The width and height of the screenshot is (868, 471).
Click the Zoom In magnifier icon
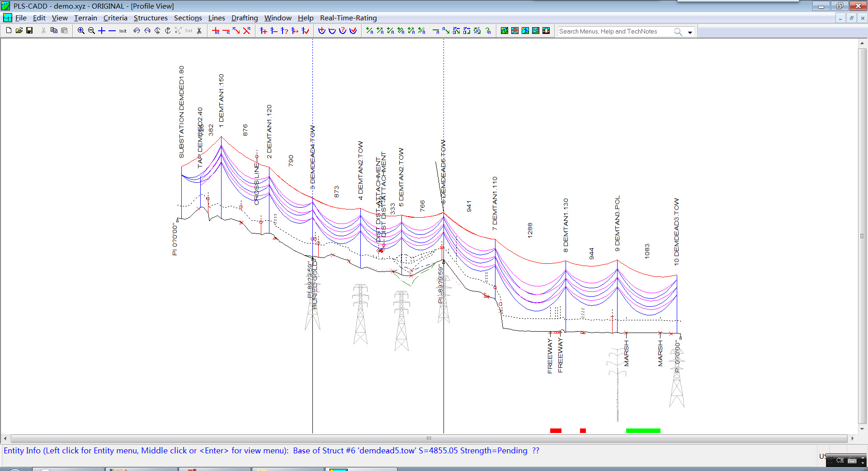coord(81,31)
